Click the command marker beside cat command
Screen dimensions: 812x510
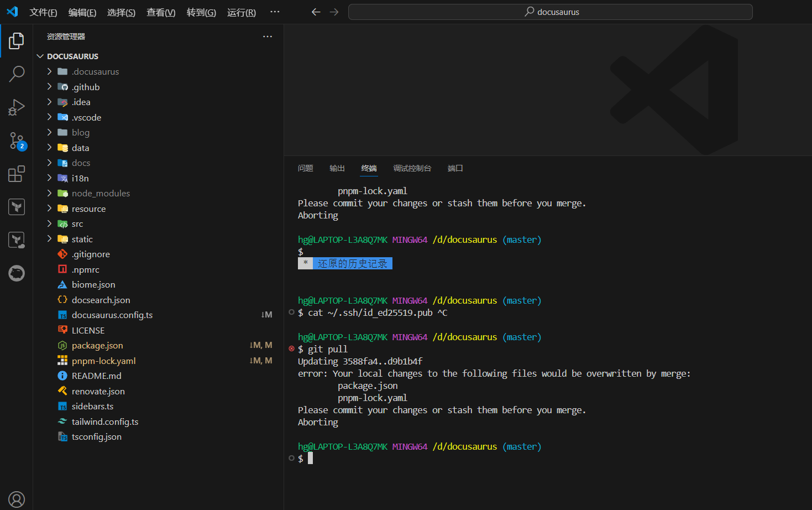tap(291, 312)
